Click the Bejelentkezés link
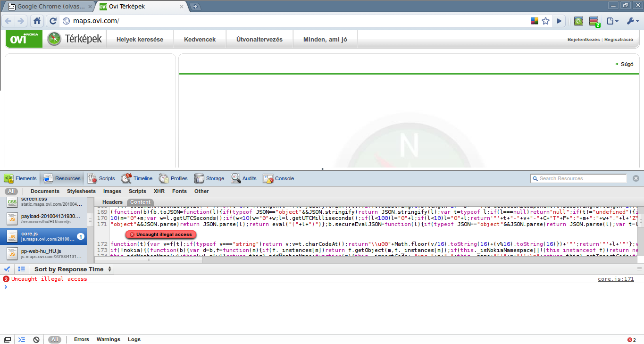This screenshot has height=344, width=644. 584,40
